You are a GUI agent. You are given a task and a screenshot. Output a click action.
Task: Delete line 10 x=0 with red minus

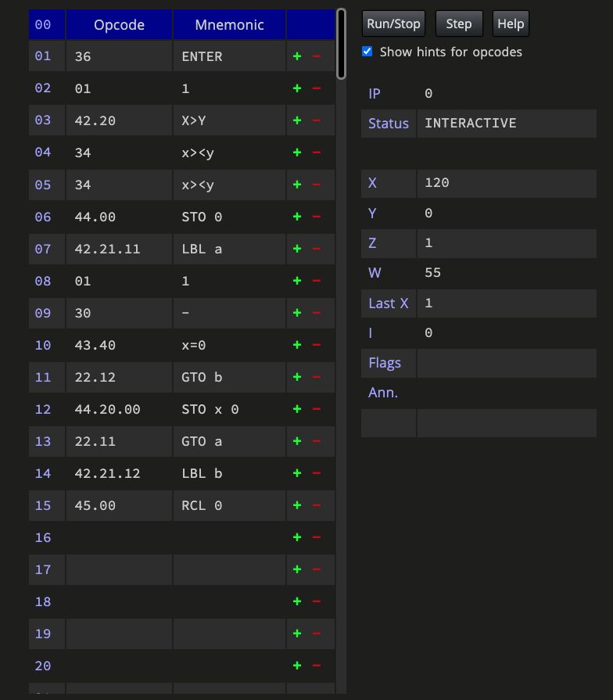click(x=317, y=345)
